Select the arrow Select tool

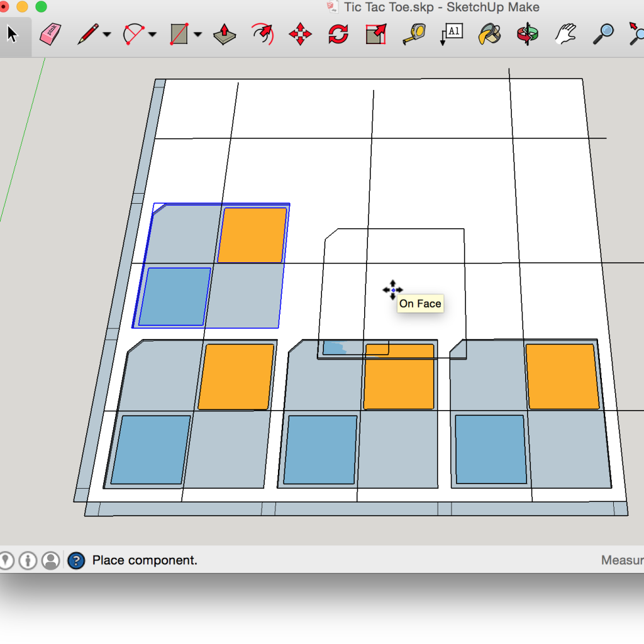[13, 34]
